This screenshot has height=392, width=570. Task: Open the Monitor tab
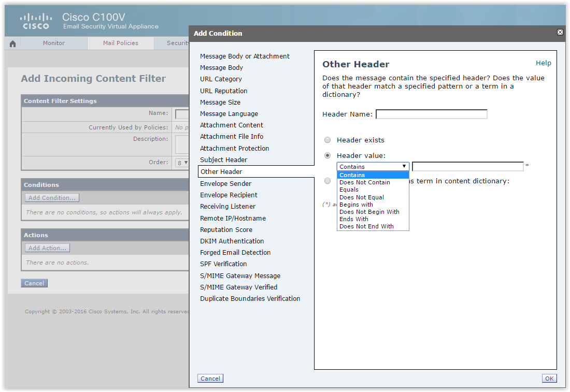[54, 43]
